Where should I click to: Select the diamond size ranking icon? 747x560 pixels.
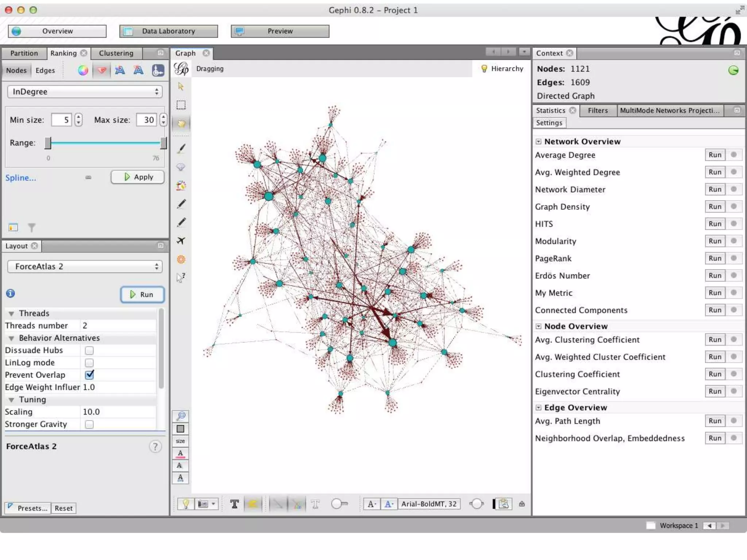pyautogui.click(x=102, y=70)
